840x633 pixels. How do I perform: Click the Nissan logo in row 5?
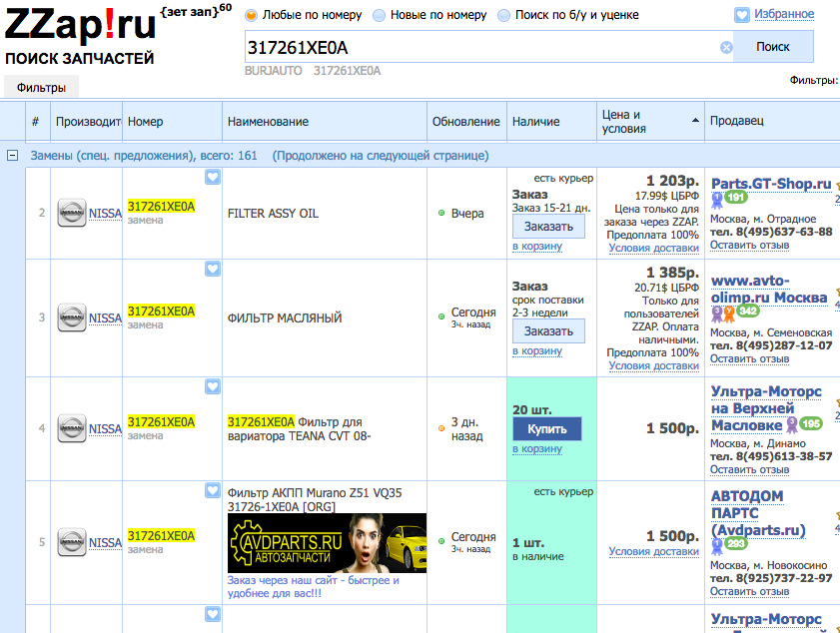pos(72,543)
